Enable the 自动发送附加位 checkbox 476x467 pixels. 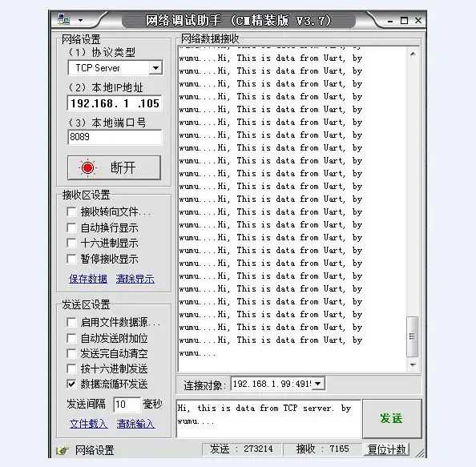coord(71,338)
